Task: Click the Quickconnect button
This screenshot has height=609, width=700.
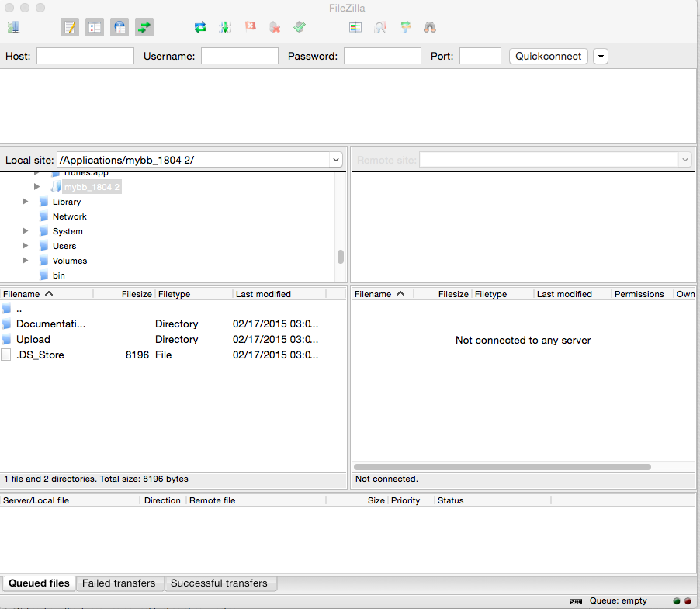Action: point(548,56)
